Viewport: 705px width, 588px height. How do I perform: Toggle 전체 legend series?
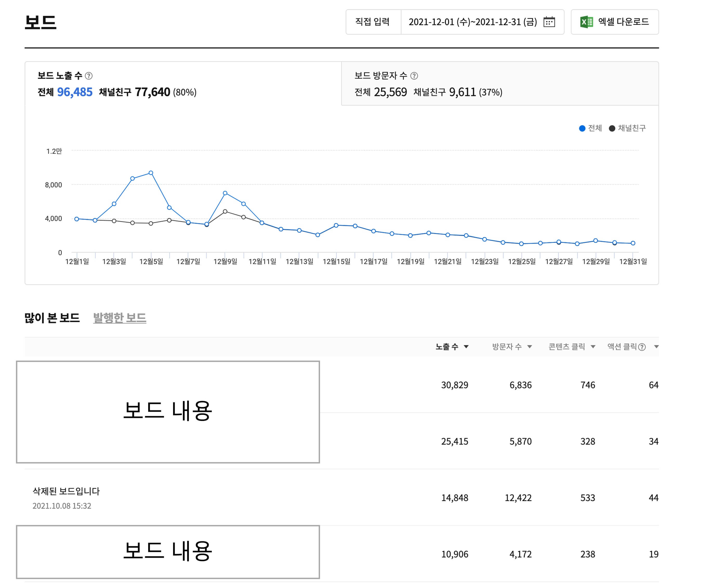coord(590,128)
